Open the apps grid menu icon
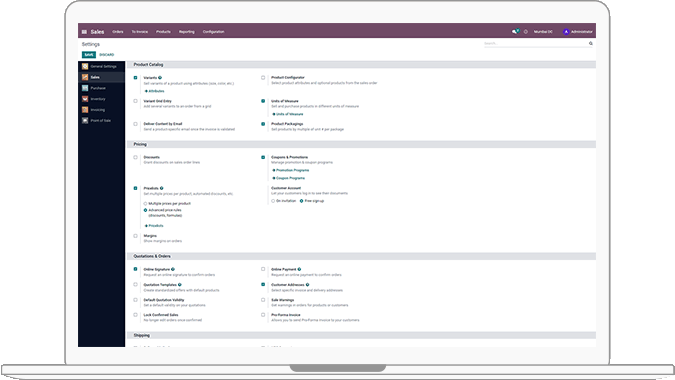675x380 pixels. (84, 32)
